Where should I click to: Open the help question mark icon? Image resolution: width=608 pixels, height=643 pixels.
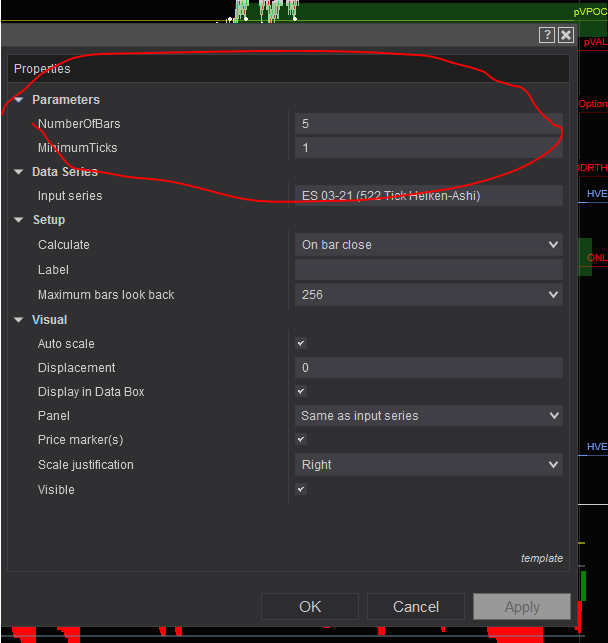[547, 35]
